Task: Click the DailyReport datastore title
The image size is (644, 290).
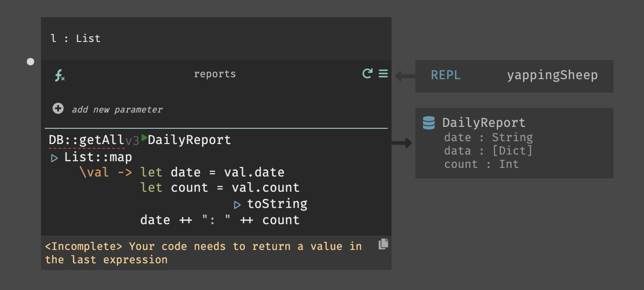Action: click(x=483, y=123)
